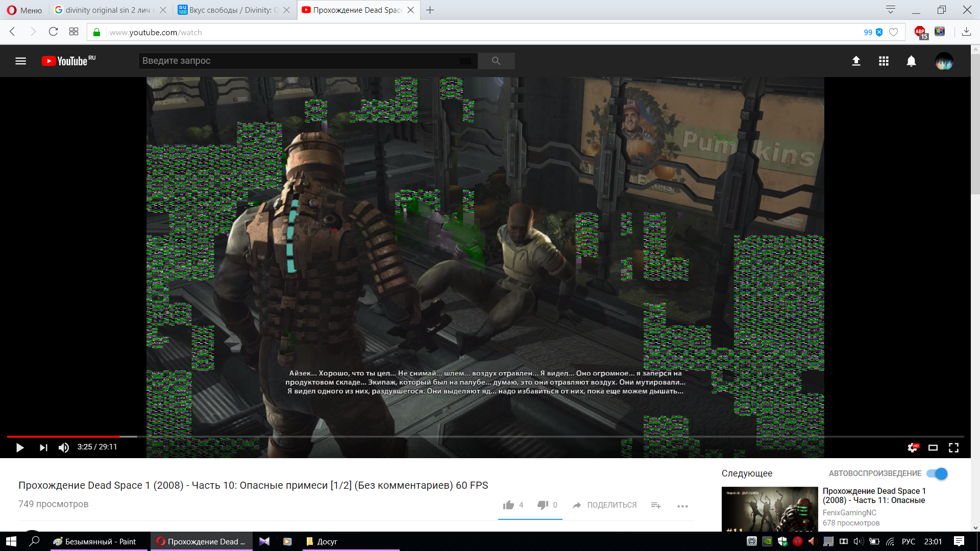Open the red Lenovo Y tray icon

click(x=798, y=541)
